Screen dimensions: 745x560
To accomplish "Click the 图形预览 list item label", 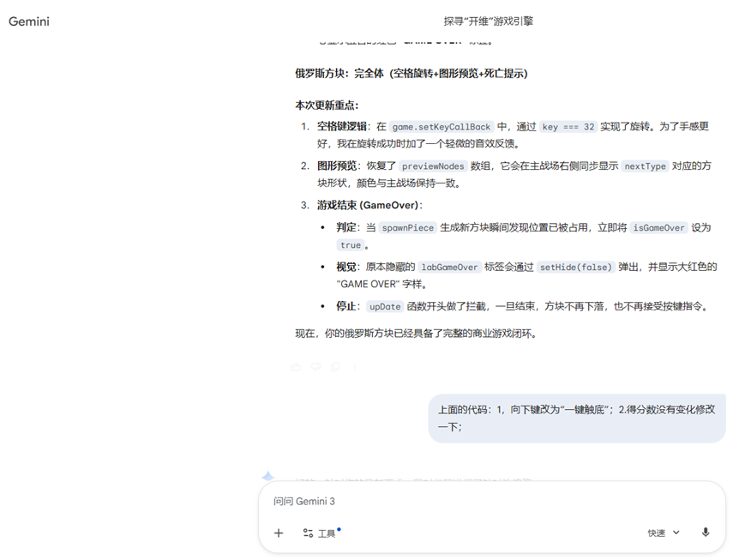I will 337,166.
